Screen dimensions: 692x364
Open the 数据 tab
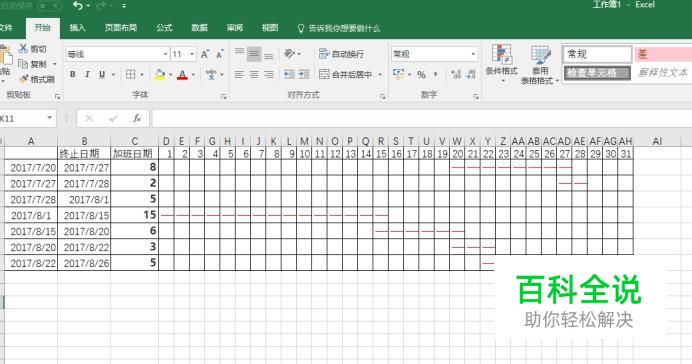click(x=199, y=28)
